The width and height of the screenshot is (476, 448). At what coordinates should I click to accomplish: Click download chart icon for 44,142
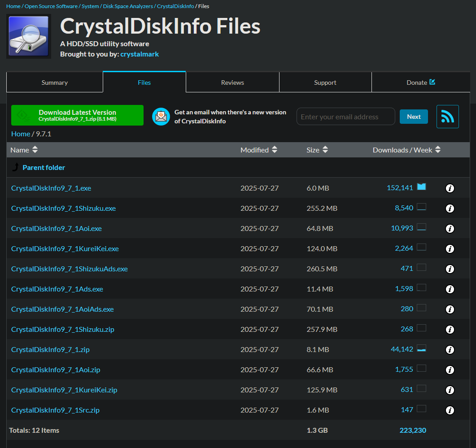point(421,348)
